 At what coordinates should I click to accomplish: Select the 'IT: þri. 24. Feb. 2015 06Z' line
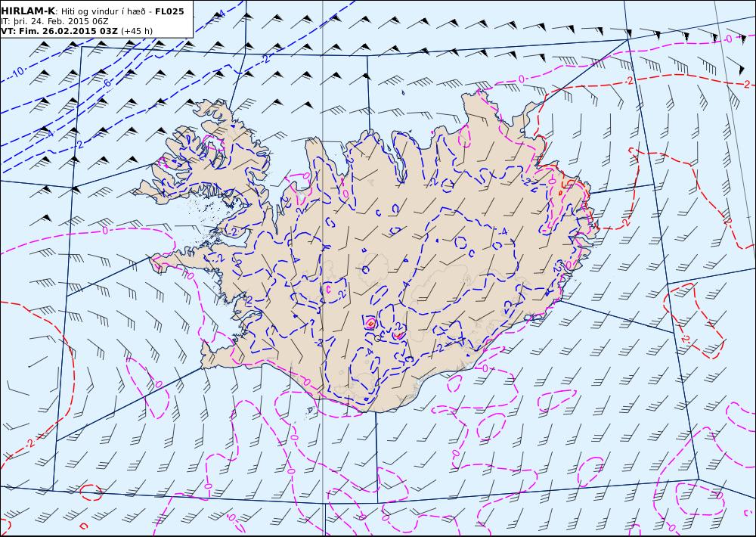(55, 21)
